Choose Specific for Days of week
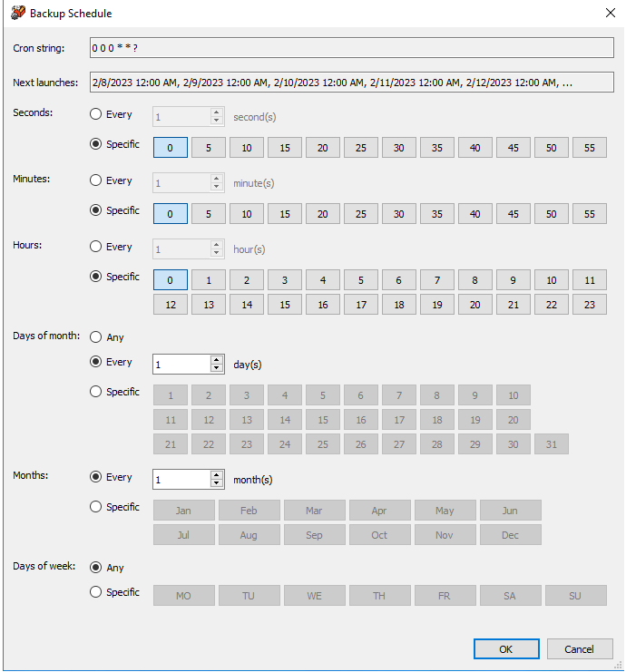Viewport: 626px width, 672px height. point(95,592)
